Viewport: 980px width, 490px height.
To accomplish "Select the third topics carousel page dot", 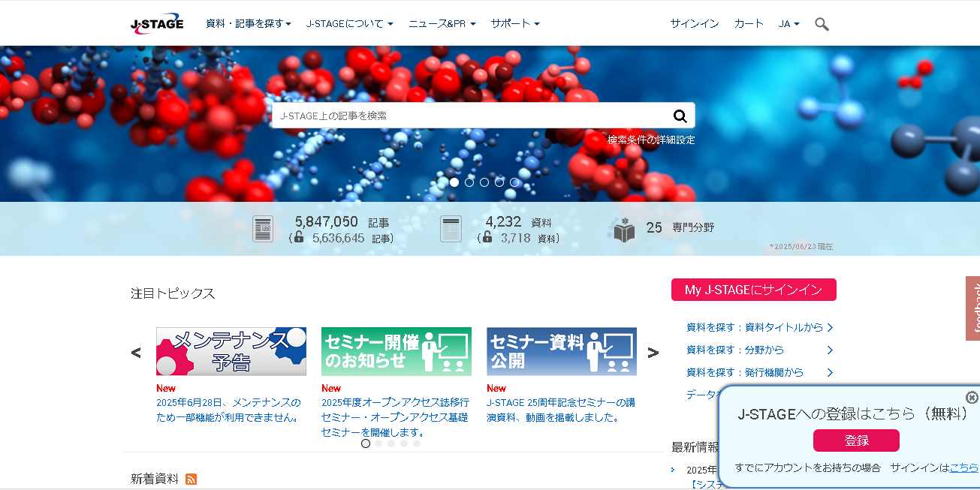I will (x=391, y=443).
